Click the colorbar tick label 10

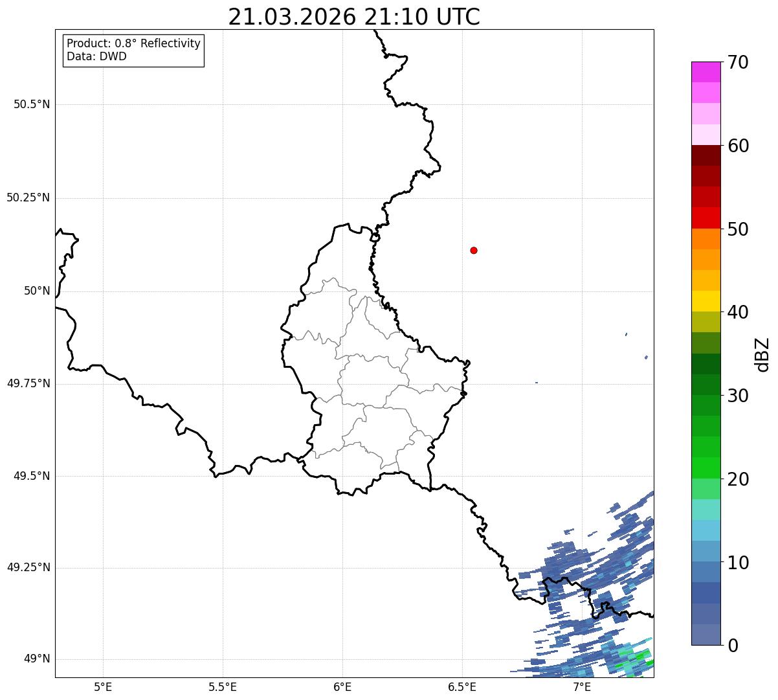click(x=738, y=563)
